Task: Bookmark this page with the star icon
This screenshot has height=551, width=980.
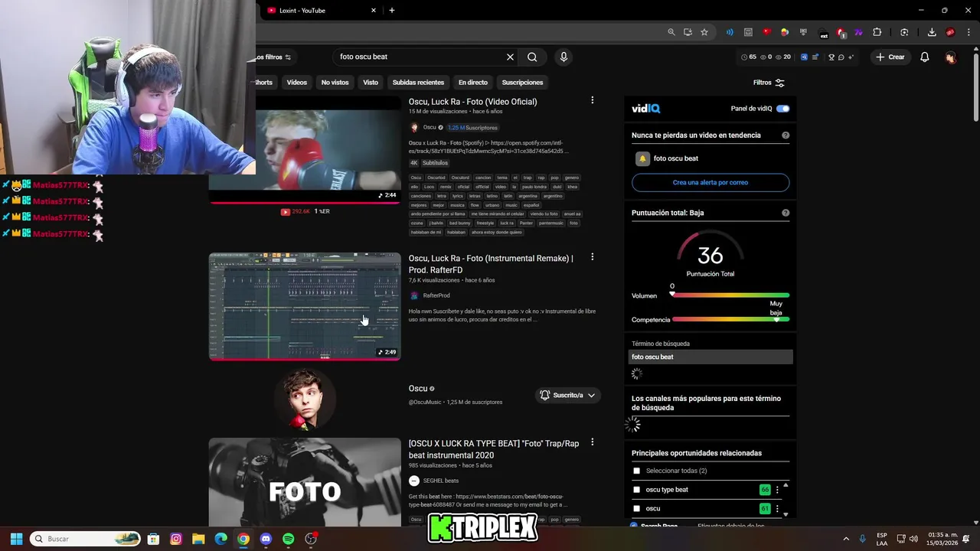Action: coord(704,32)
